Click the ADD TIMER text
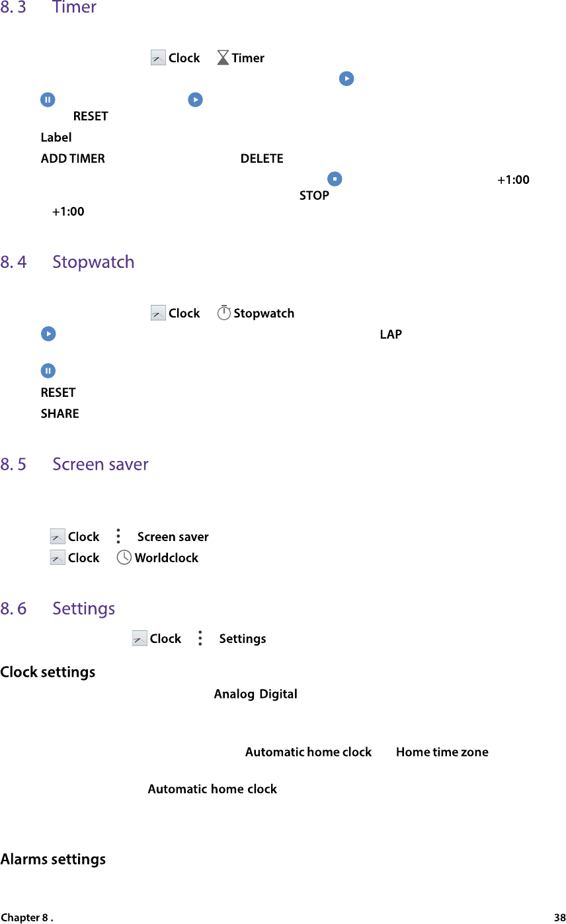 (x=73, y=159)
